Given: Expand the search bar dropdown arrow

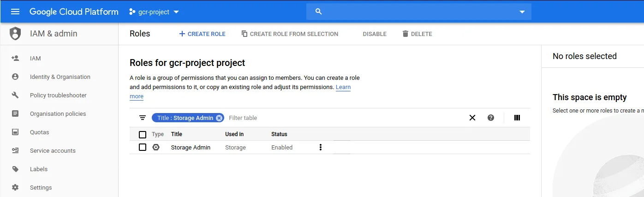Looking at the screenshot, I should (x=522, y=12).
